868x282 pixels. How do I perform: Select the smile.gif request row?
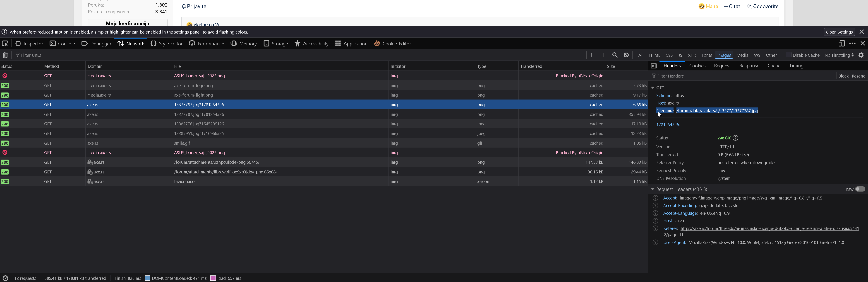[x=324, y=143]
